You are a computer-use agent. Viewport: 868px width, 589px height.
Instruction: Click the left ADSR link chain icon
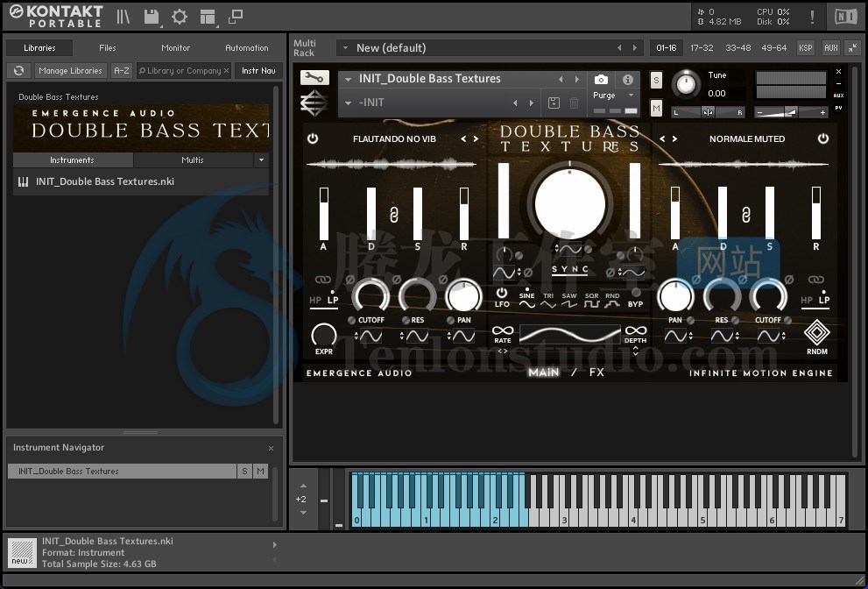pyautogui.click(x=393, y=214)
